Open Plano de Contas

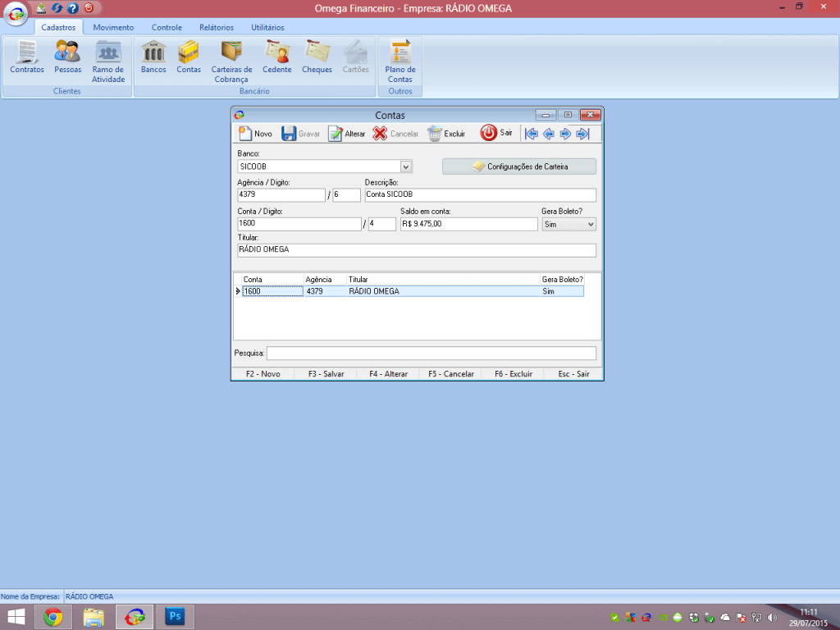pos(400,61)
